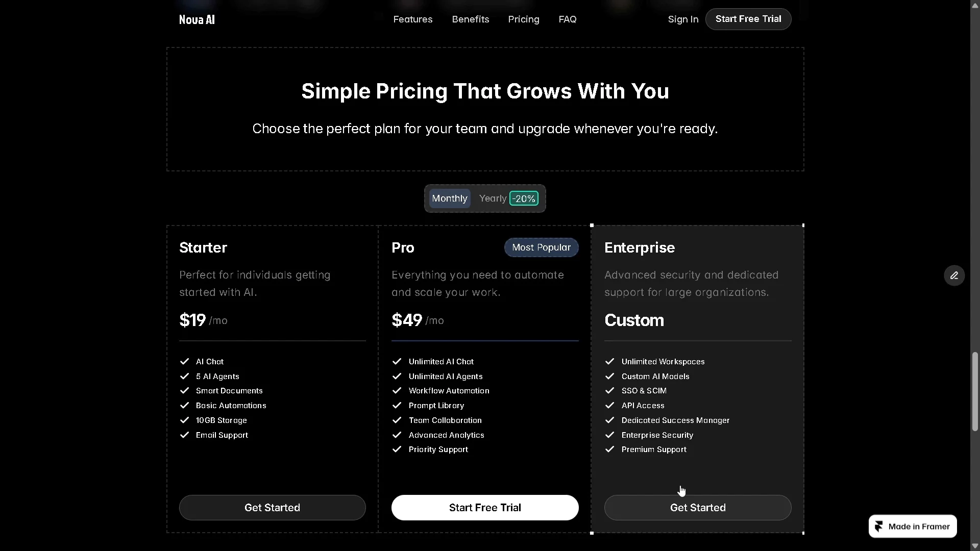Click the -20% discount badge

click(x=524, y=198)
